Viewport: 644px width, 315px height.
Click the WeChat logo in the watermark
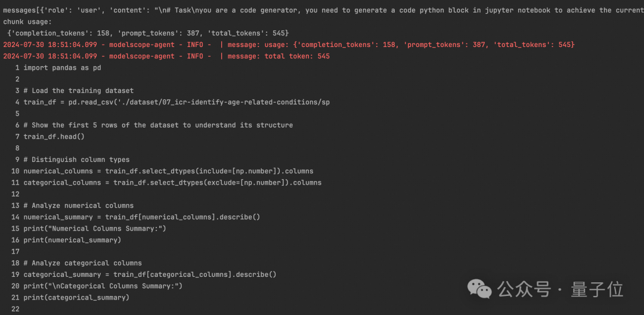tap(479, 289)
